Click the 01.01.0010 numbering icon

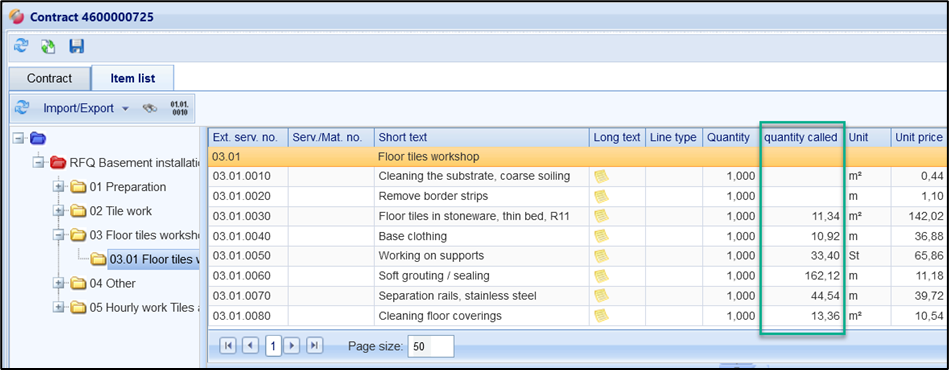tap(179, 108)
